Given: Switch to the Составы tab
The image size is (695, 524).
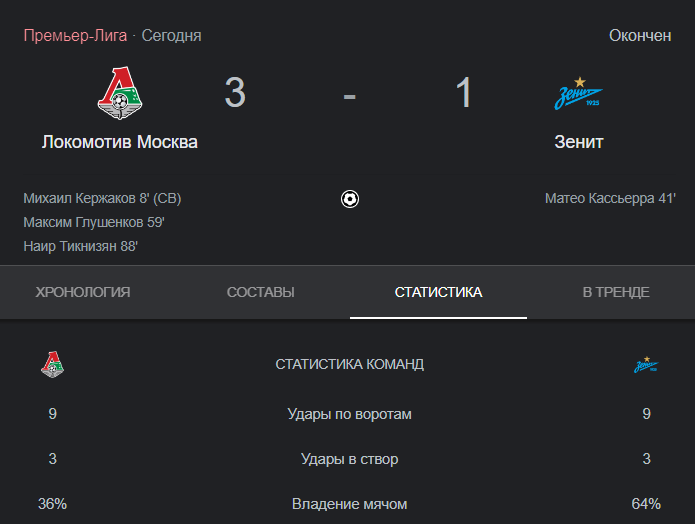Looking at the screenshot, I should pos(261,292).
